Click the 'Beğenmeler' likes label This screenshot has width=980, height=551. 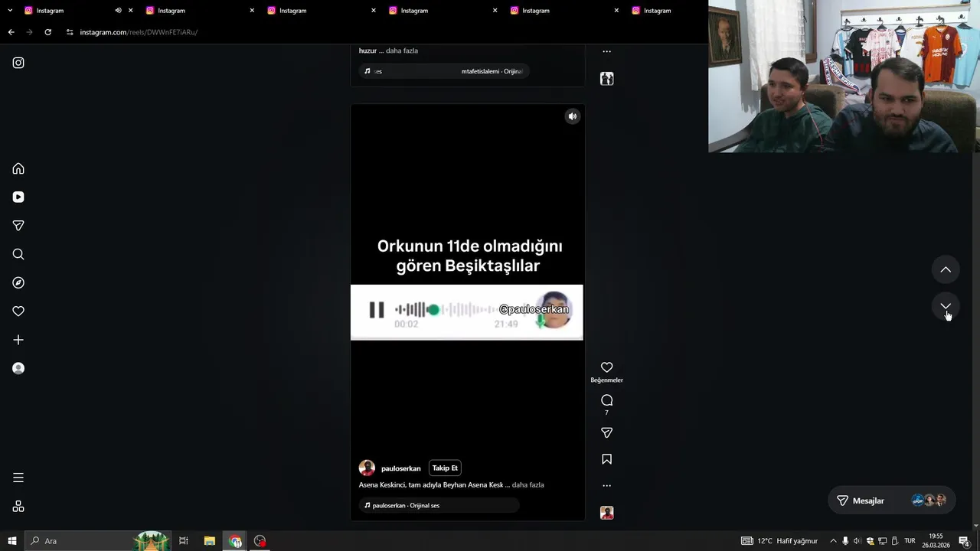606,380
